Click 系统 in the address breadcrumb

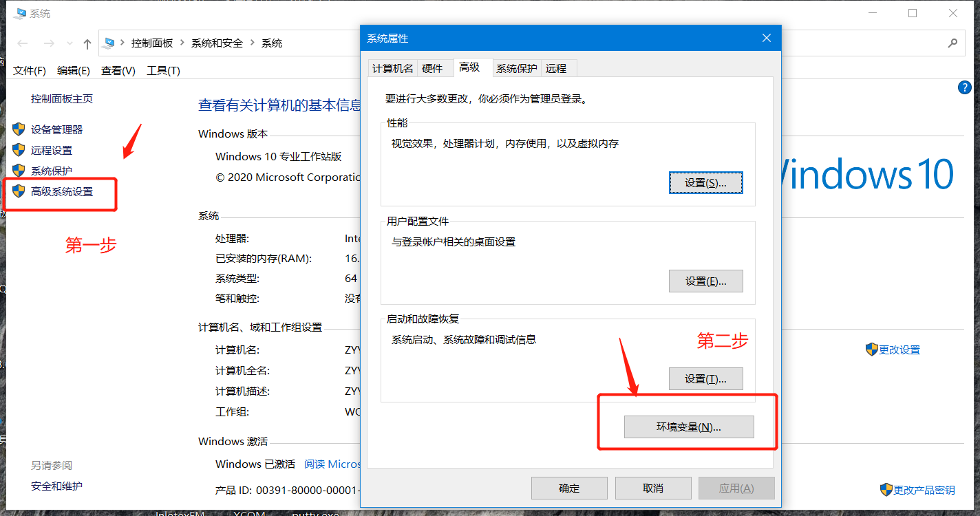click(272, 43)
